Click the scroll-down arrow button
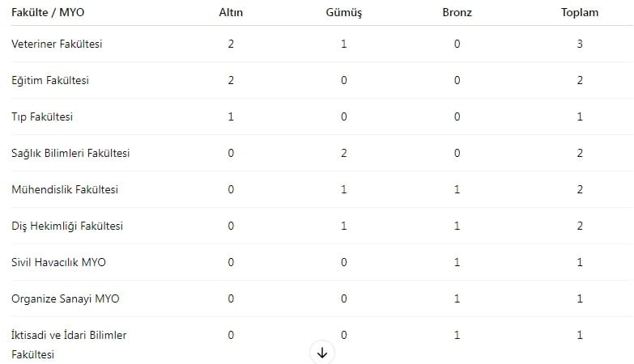 [x=321, y=353]
